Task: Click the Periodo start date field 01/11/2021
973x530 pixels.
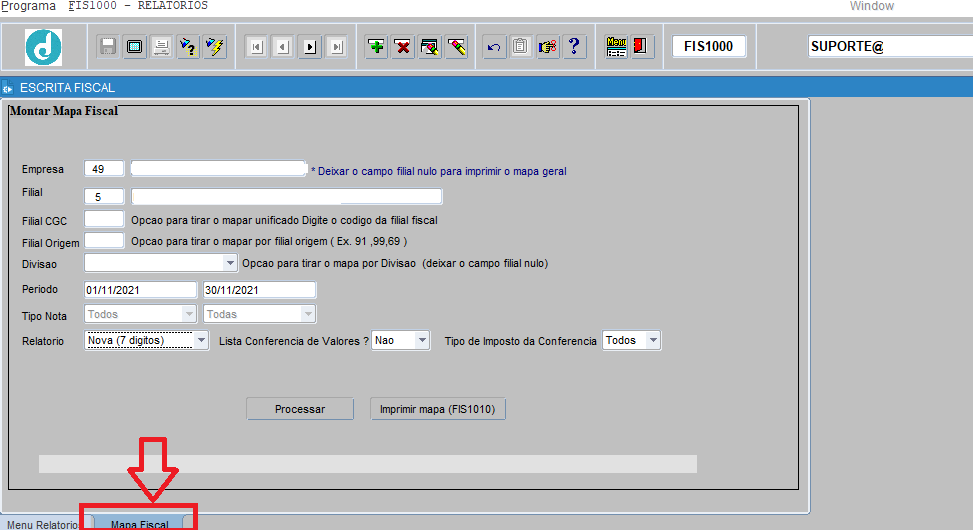Action: 141,290
